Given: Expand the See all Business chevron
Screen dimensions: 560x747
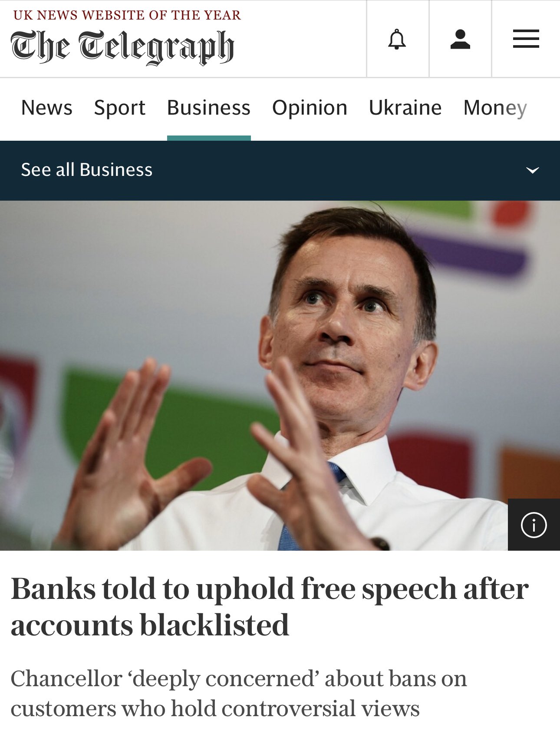Looking at the screenshot, I should 532,170.
